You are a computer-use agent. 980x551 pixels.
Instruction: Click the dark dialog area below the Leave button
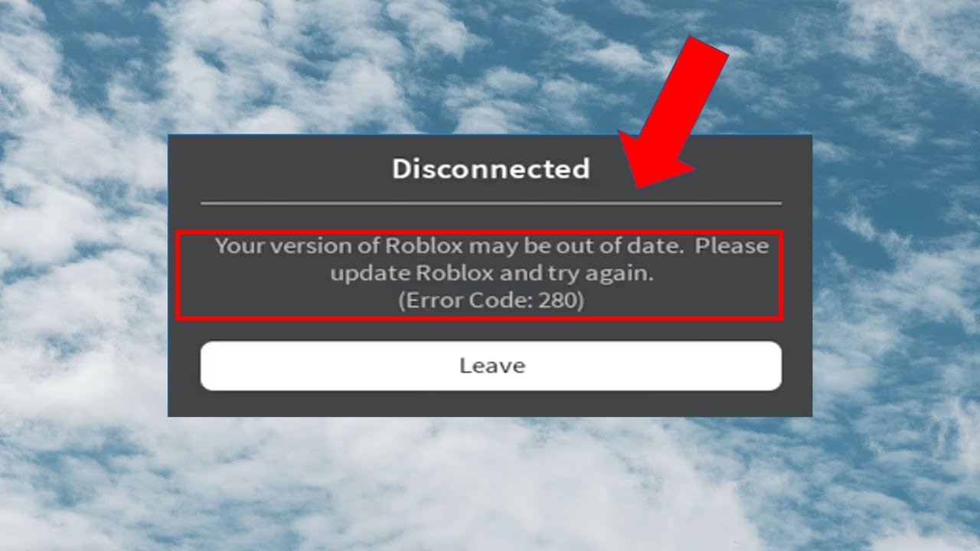pyautogui.click(x=491, y=404)
